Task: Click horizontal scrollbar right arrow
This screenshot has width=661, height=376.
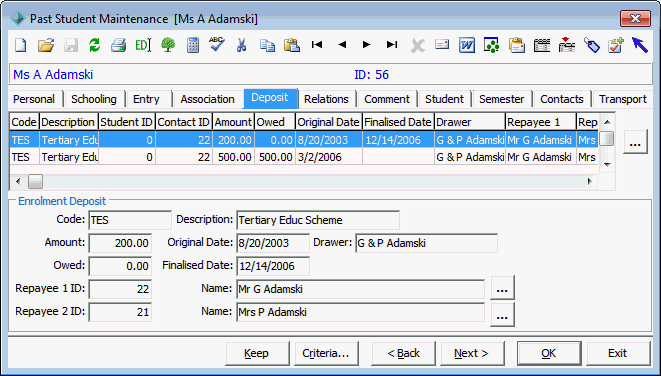Action: coord(590,182)
